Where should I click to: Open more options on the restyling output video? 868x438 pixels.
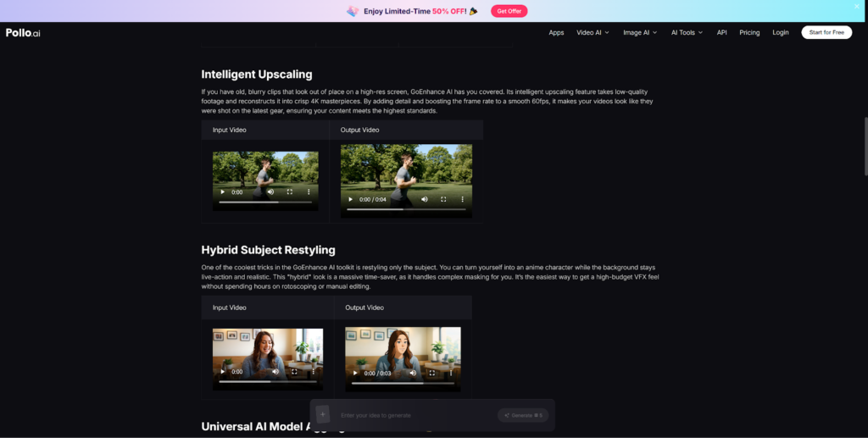[x=451, y=373]
